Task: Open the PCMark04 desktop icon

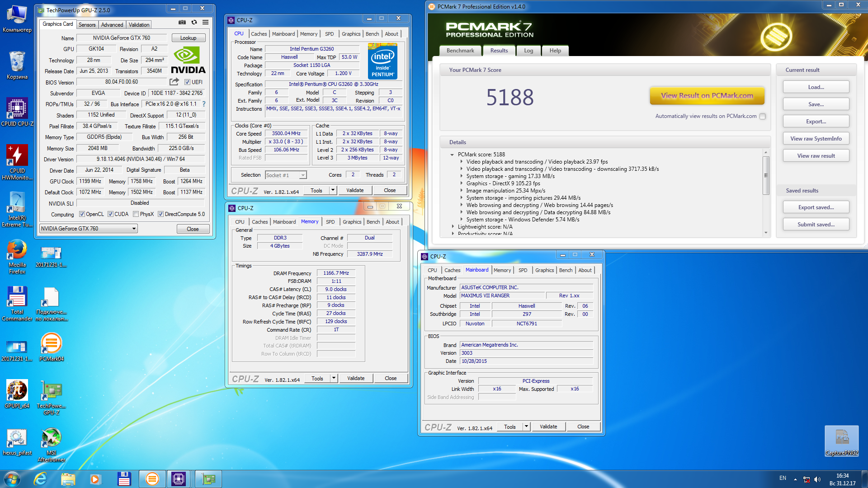Action: [x=51, y=347]
